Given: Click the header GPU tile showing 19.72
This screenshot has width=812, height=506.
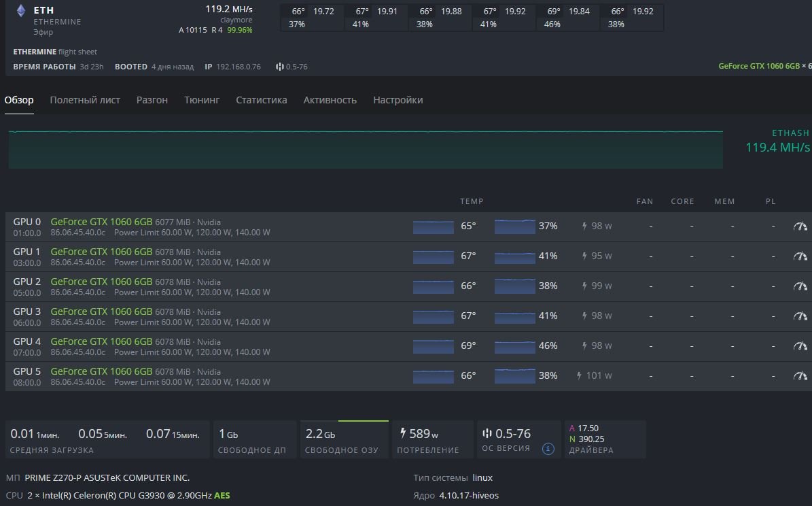Looking at the screenshot, I should point(313,18).
